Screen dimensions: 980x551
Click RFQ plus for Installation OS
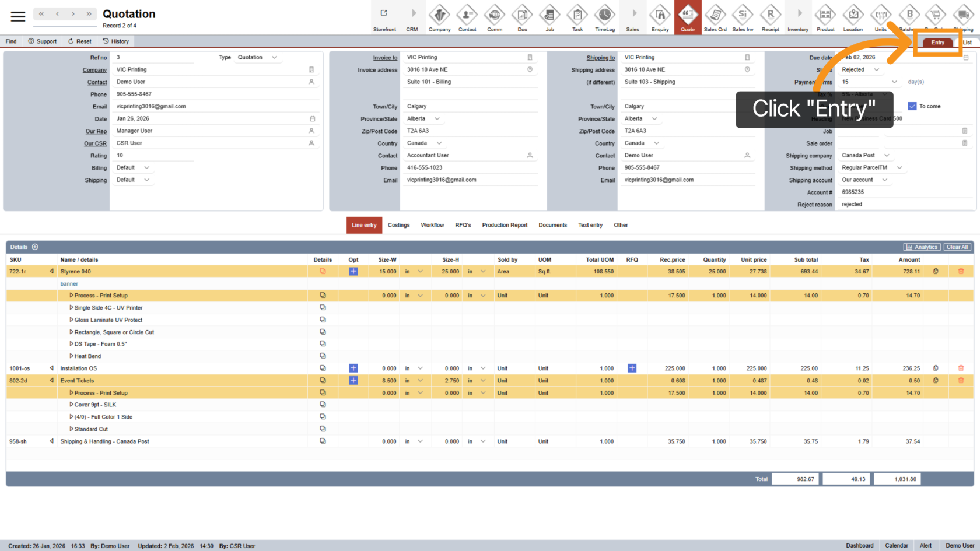pyautogui.click(x=632, y=368)
